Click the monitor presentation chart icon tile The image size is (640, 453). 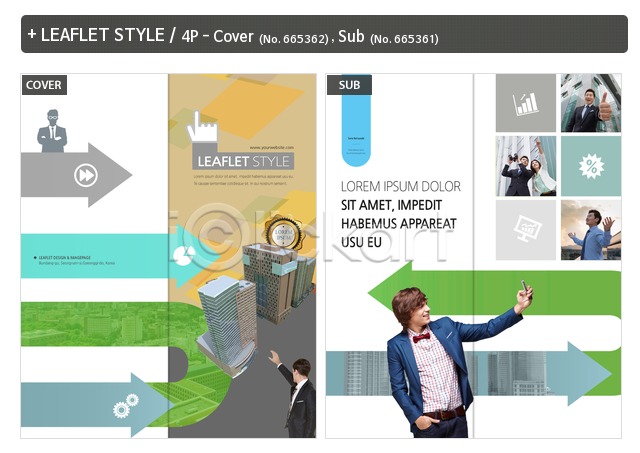click(x=526, y=230)
